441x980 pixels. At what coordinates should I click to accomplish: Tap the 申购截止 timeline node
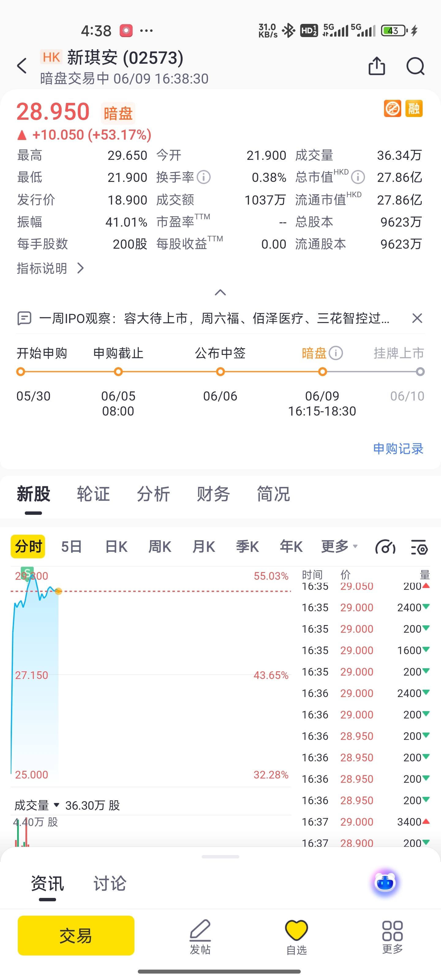tap(118, 372)
